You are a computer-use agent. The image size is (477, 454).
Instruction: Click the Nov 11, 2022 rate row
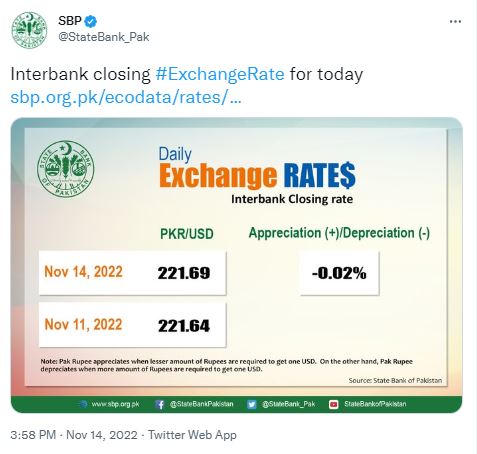[x=132, y=325]
